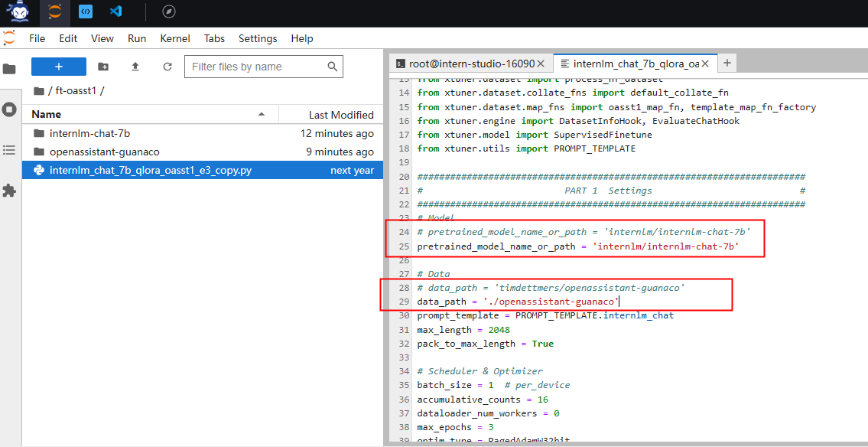Open the File menu
Image resolution: width=868 pixels, height=447 pixels.
[37, 39]
